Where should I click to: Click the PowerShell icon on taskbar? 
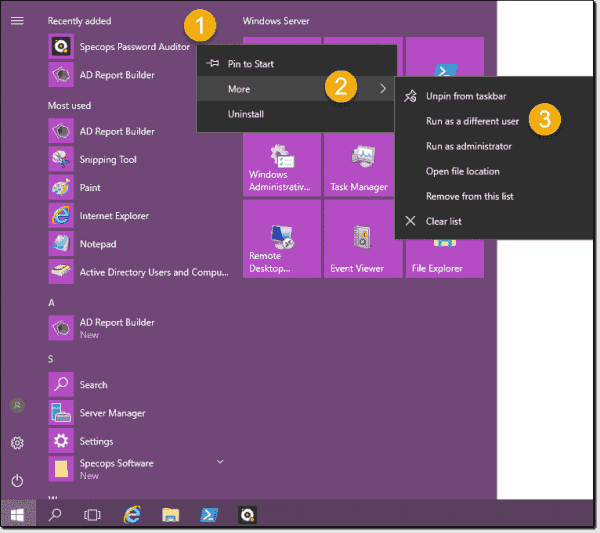point(210,514)
